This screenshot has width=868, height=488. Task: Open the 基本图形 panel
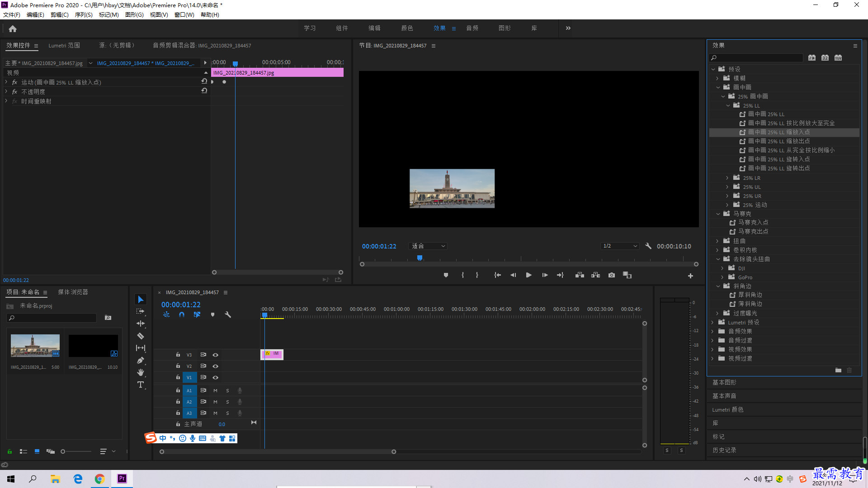pos(724,382)
